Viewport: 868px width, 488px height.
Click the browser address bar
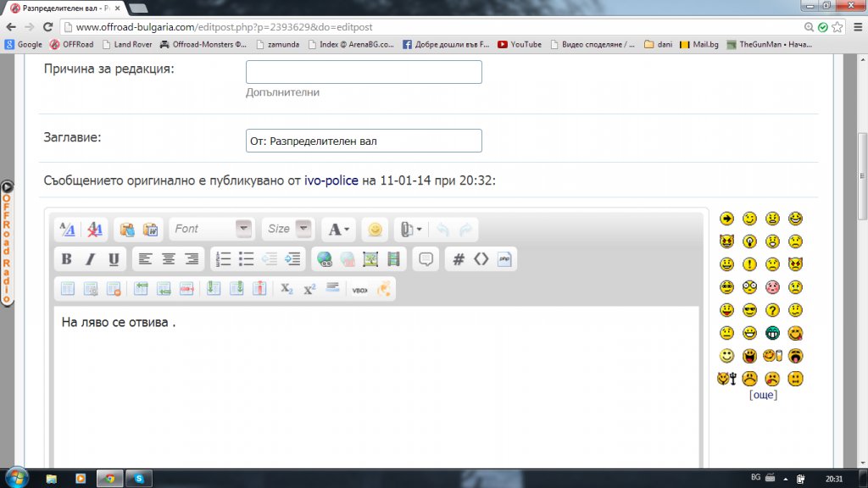(x=431, y=27)
